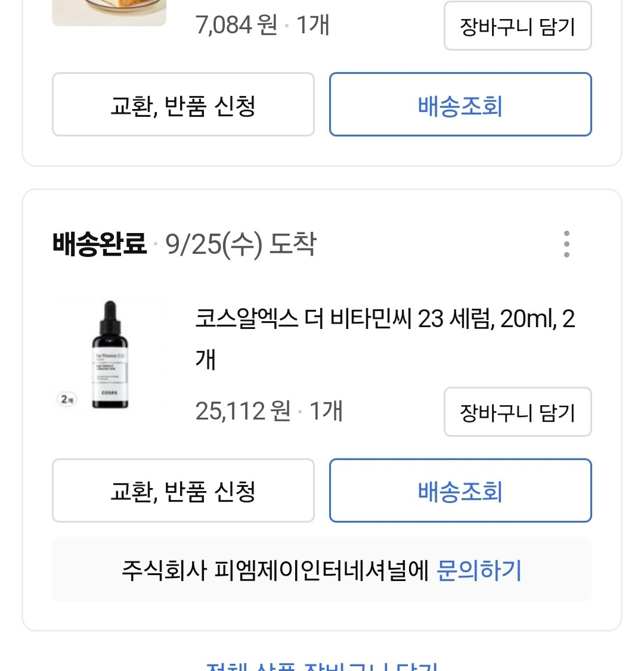Tap the 배송완료 delivery status label
Screen dimensions: 644x671
[99, 244]
